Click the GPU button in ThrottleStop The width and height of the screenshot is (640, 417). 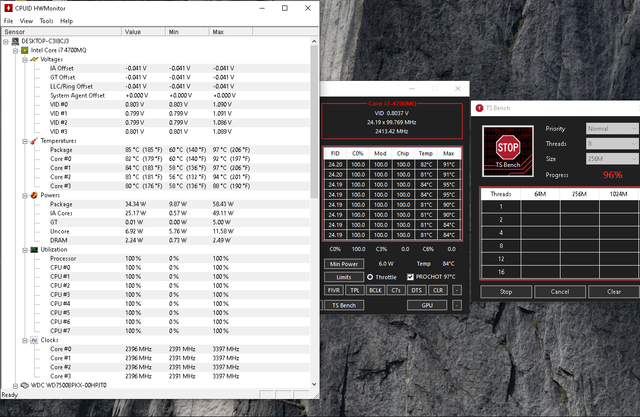pyautogui.click(x=427, y=305)
